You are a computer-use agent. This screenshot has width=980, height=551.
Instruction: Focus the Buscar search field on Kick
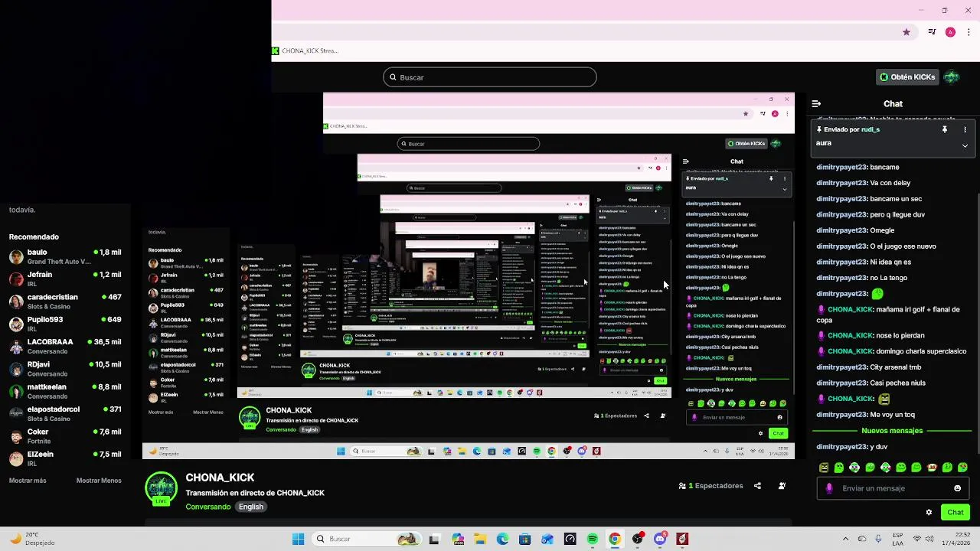point(490,77)
